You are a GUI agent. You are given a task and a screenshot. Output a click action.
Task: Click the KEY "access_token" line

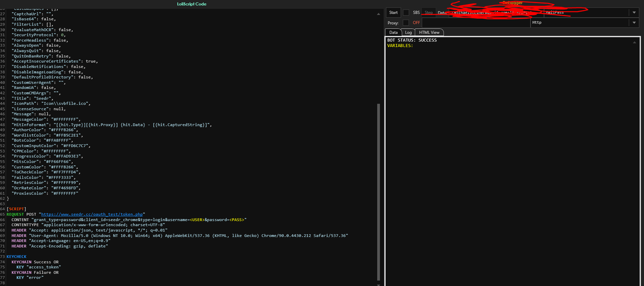pos(39,267)
